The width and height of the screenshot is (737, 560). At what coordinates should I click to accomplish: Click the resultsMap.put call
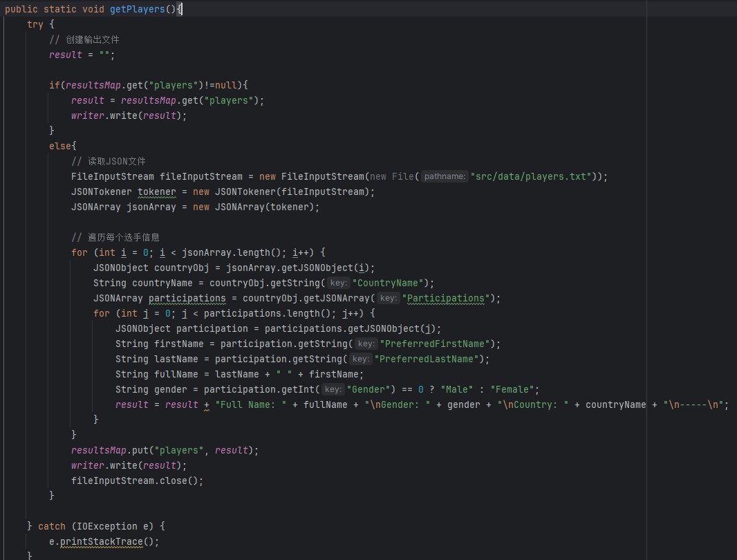(165, 451)
